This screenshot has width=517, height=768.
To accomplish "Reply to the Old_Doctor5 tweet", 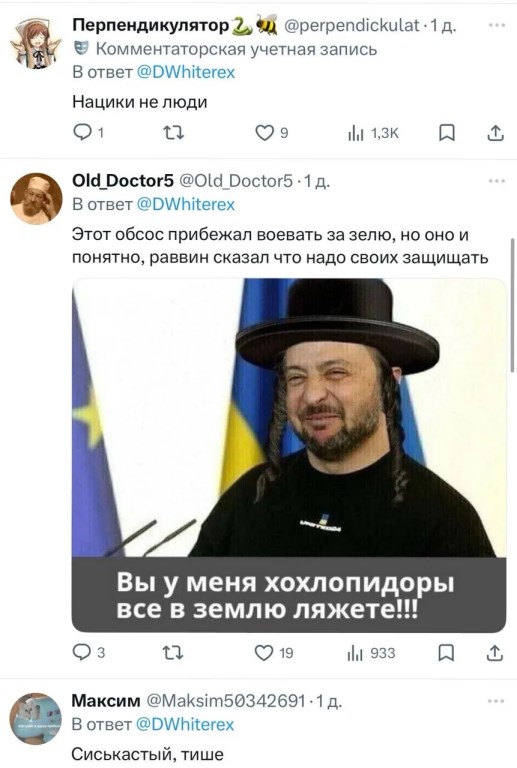I will [89, 652].
